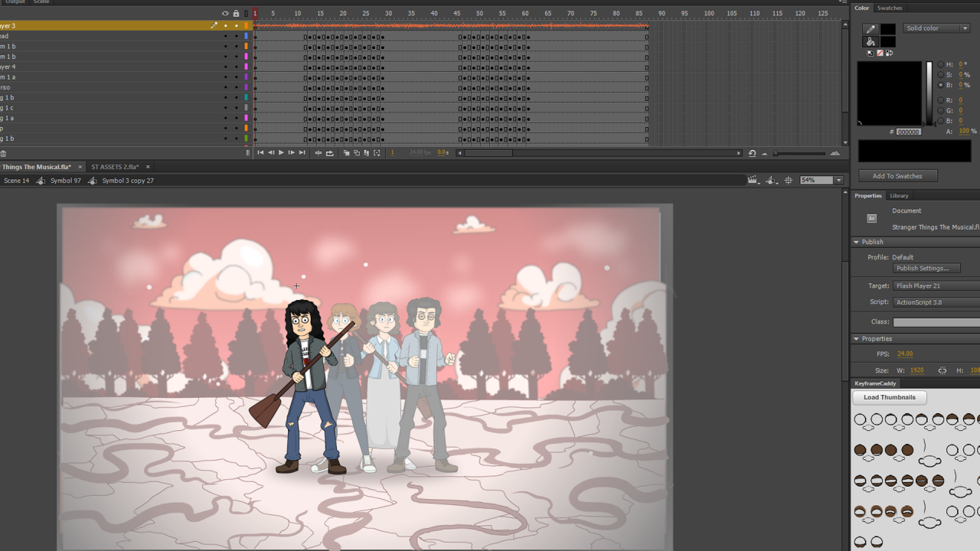Select the Hue (H) radio button
Viewport: 980px width, 551px height.
click(940, 65)
